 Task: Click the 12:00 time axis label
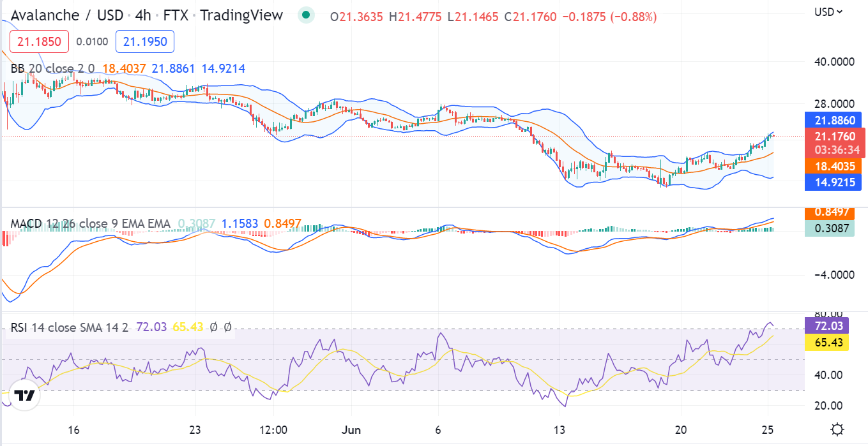coord(272,429)
